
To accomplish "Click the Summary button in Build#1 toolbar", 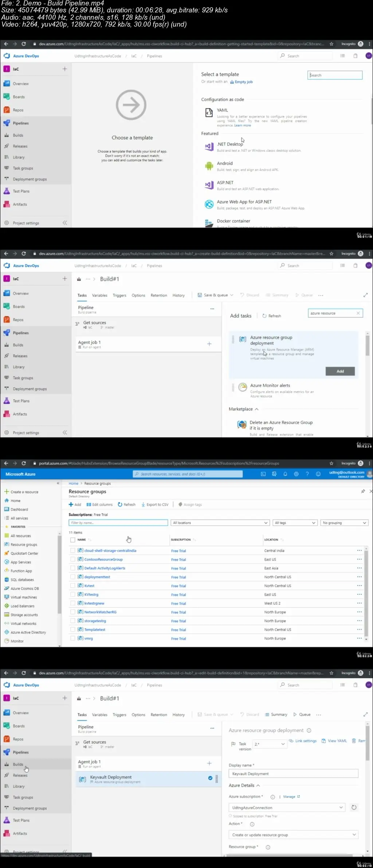I will (276, 714).
